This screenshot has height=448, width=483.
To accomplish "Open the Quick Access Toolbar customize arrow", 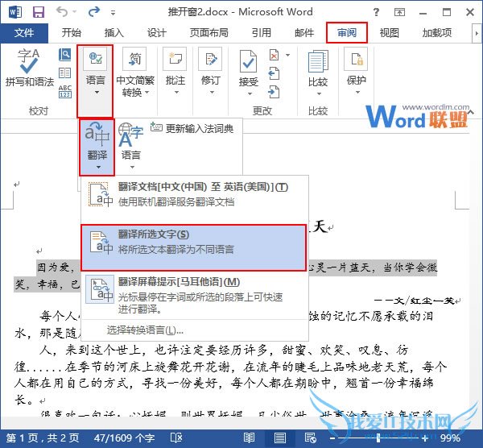I will pos(113,13).
